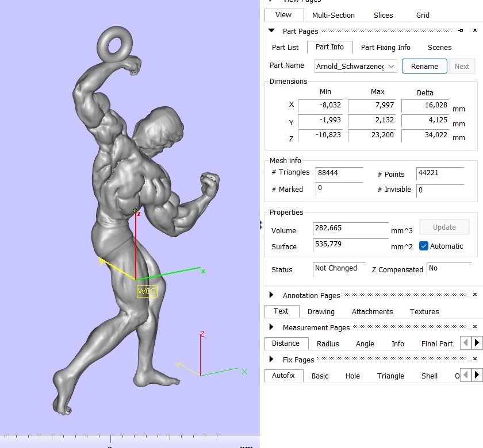Click the Marked count field
The image size is (483, 448).
coord(339,188)
